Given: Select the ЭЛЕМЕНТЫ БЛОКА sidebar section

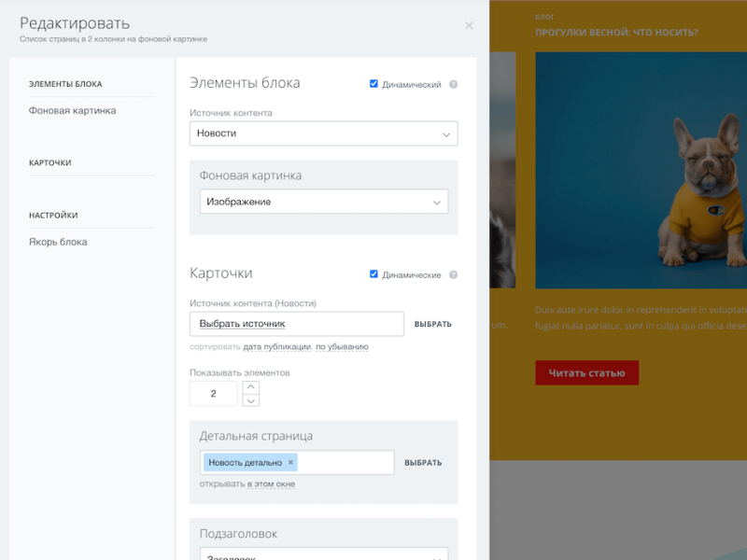Looking at the screenshot, I should pos(65,84).
